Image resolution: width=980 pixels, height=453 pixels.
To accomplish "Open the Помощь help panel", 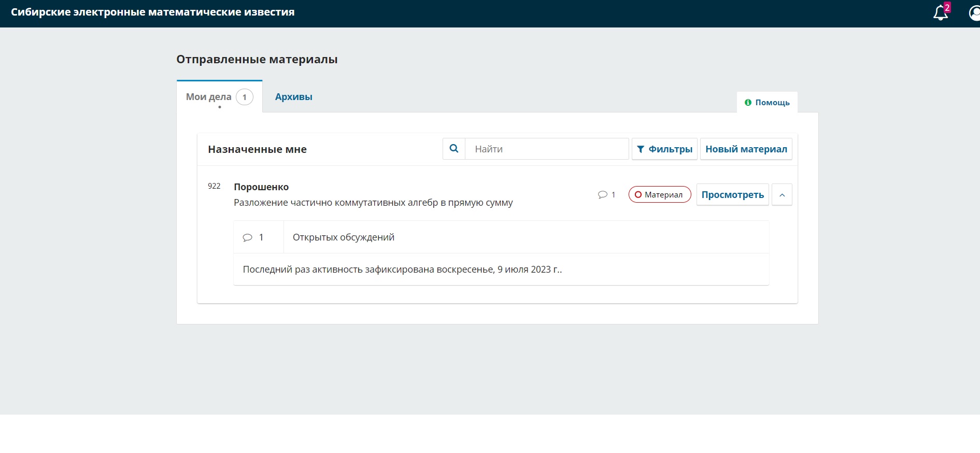I will click(x=767, y=103).
